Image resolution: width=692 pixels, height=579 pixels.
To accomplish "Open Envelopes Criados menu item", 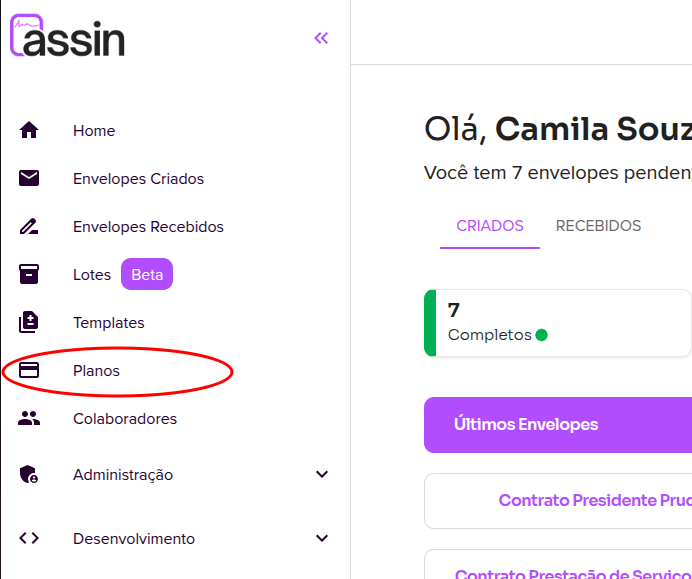I will click(x=138, y=179).
